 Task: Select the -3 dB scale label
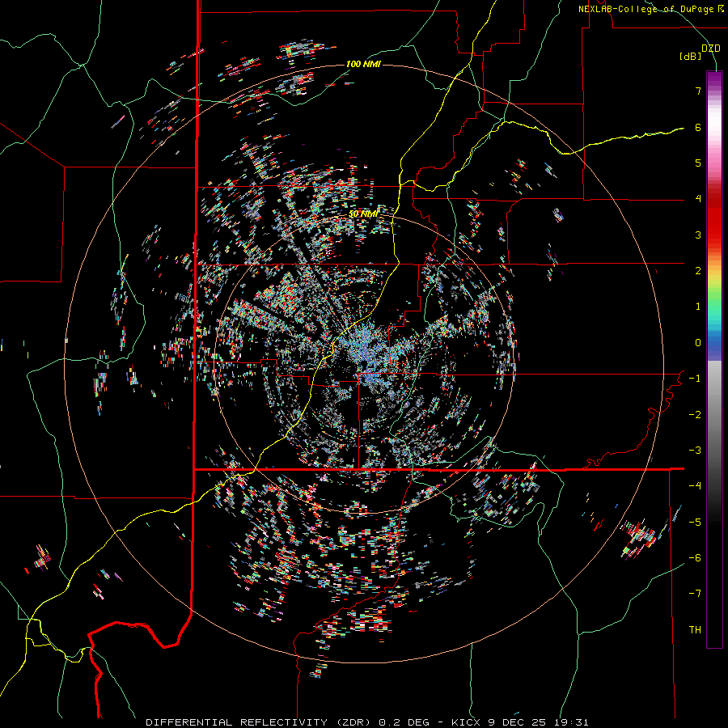point(695,451)
